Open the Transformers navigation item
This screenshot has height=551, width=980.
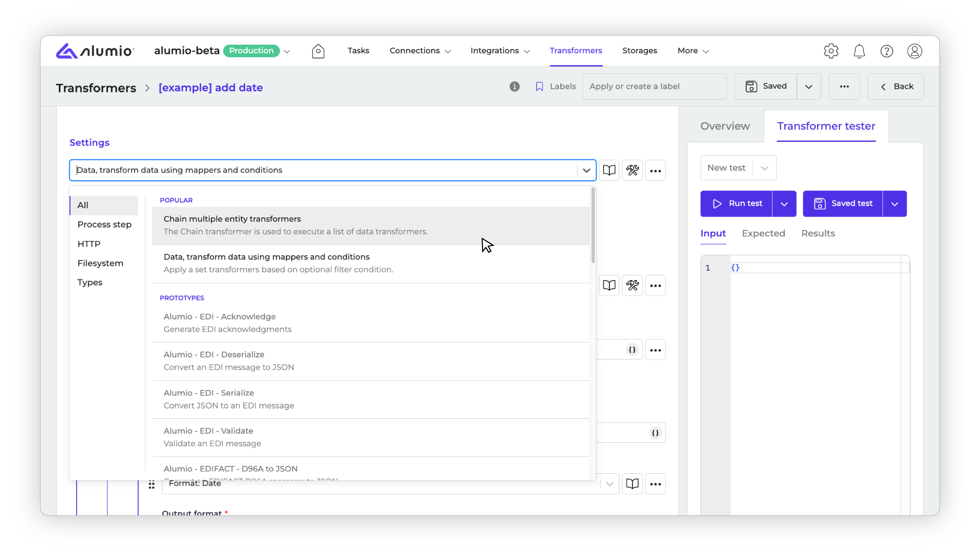click(575, 51)
